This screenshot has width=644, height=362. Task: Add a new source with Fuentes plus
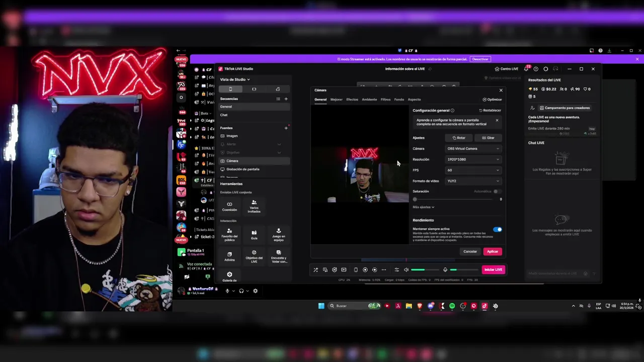tap(286, 128)
